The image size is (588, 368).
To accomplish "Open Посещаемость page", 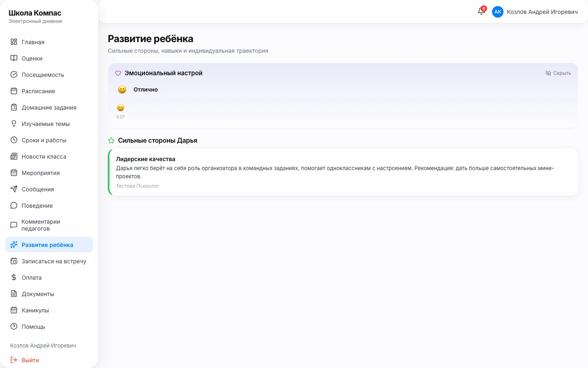I will click(49, 74).
